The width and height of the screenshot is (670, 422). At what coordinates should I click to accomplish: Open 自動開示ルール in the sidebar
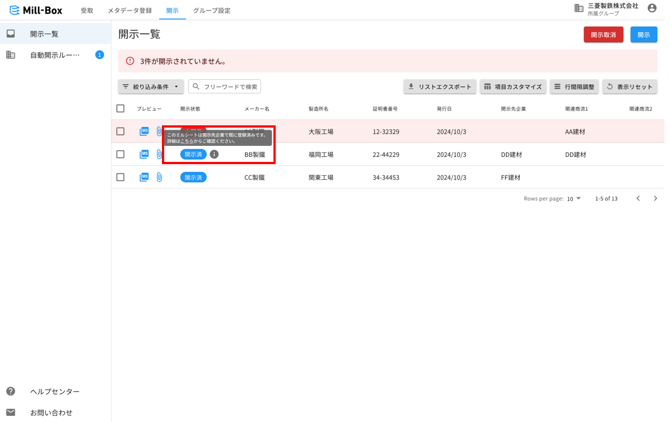tap(55, 55)
